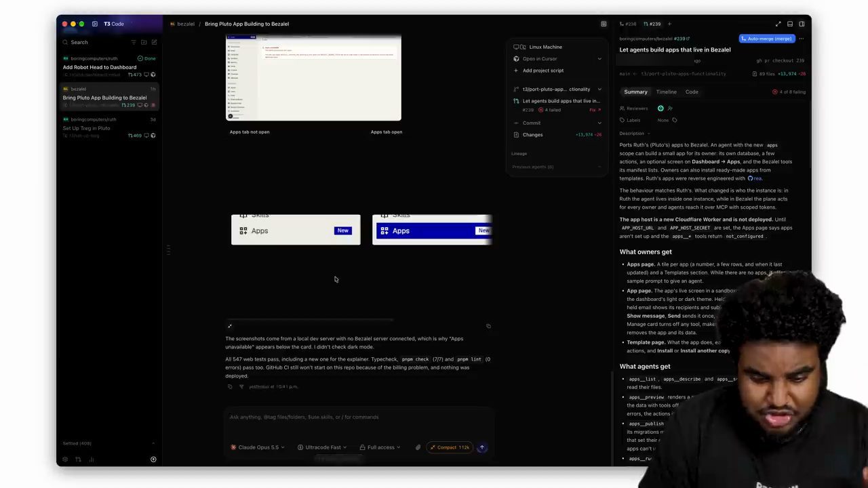868x488 pixels.
Task: Open the Ultracode Fast mode dropdown
Action: point(322,447)
